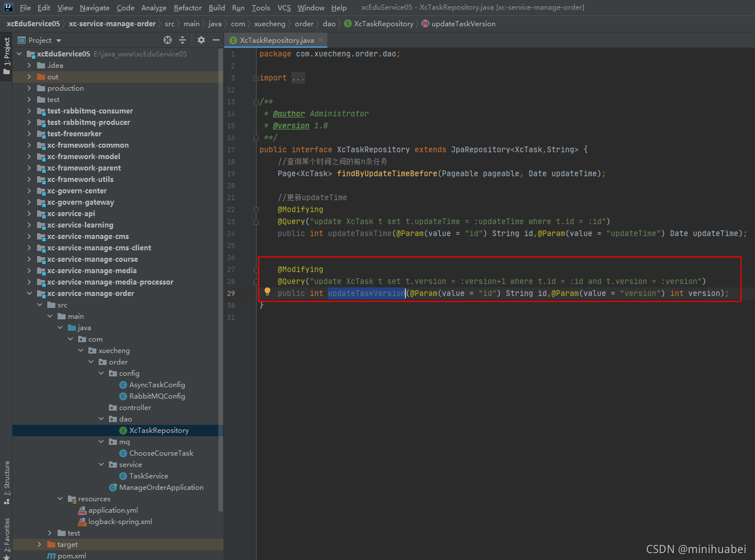Open the Help menu

point(339,7)
